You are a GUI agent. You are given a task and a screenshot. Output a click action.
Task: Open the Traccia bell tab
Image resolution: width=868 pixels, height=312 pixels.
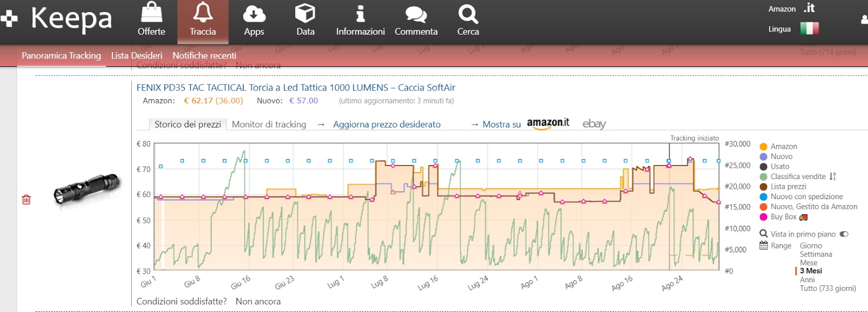click(203, 22)
